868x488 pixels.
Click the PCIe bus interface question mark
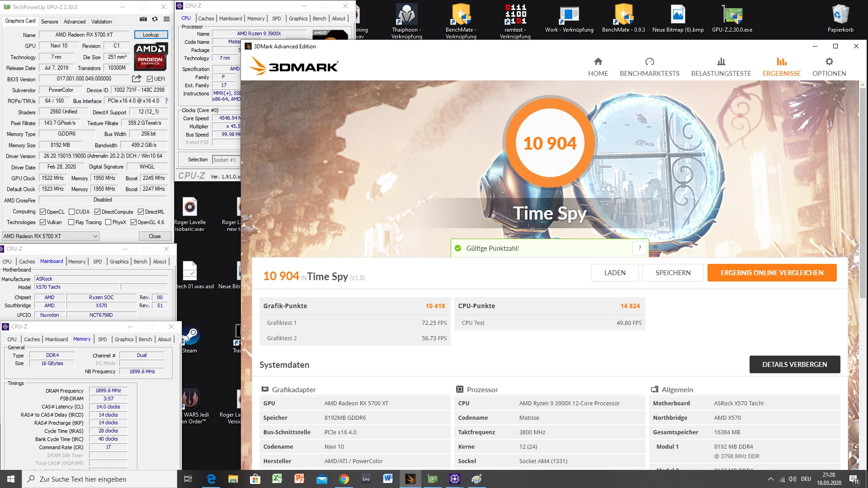click(166, 101)
